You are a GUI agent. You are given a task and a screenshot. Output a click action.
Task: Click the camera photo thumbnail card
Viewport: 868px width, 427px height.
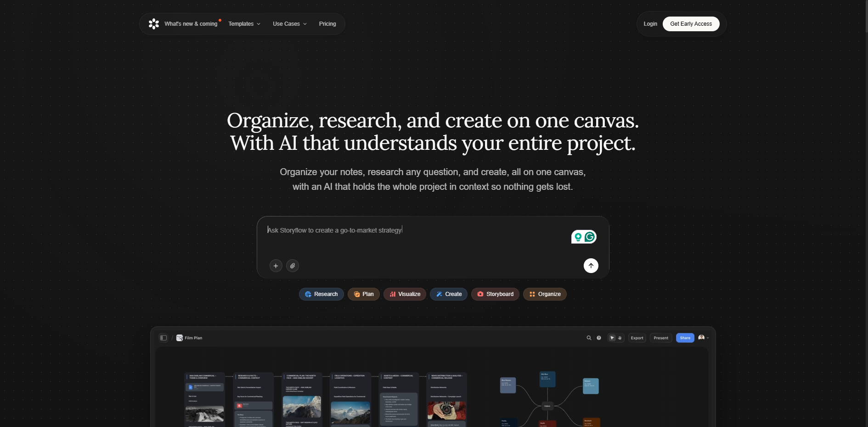click(x=446, y=410)
